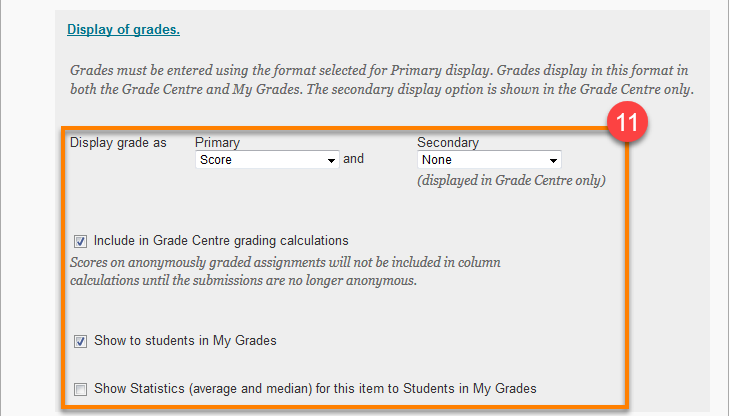Click the arrow on the None dropdown
729x416 pixels.
point(553,160)
